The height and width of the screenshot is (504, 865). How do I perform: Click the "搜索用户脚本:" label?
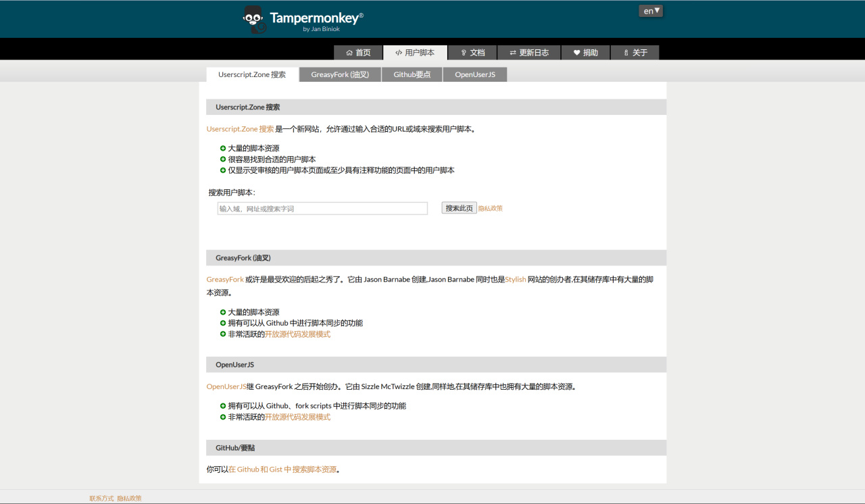(232, 193)
